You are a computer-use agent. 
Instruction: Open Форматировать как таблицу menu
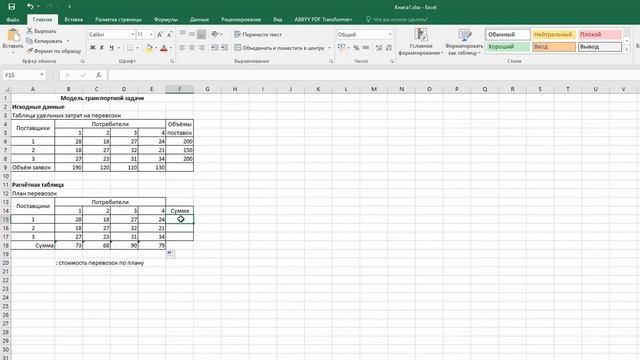click(x=464, y=42)
